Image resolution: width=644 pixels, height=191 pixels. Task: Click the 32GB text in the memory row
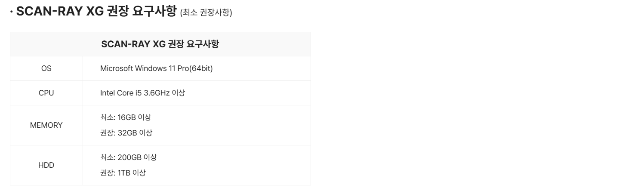tap(127, 133)
